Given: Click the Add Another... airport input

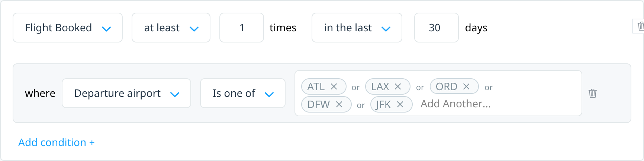Looking at the screenshot, I should click(x=455, y=104).
